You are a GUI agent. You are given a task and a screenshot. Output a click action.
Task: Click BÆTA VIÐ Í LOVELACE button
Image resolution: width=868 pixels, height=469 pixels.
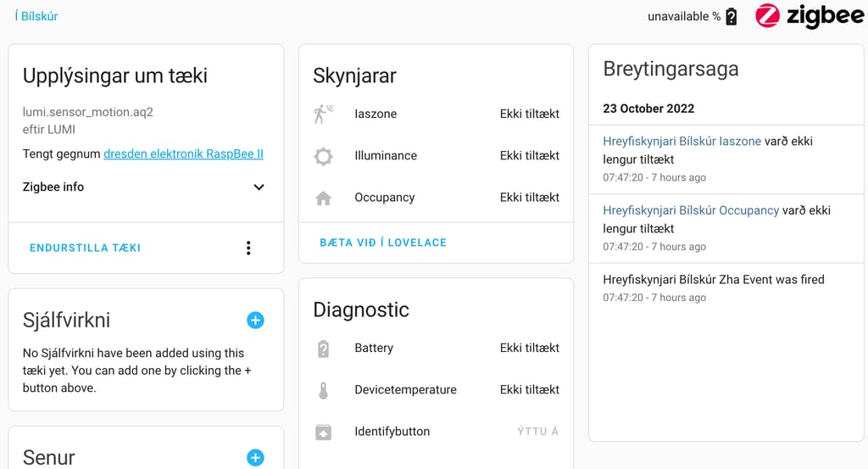[x=383, y=243]
